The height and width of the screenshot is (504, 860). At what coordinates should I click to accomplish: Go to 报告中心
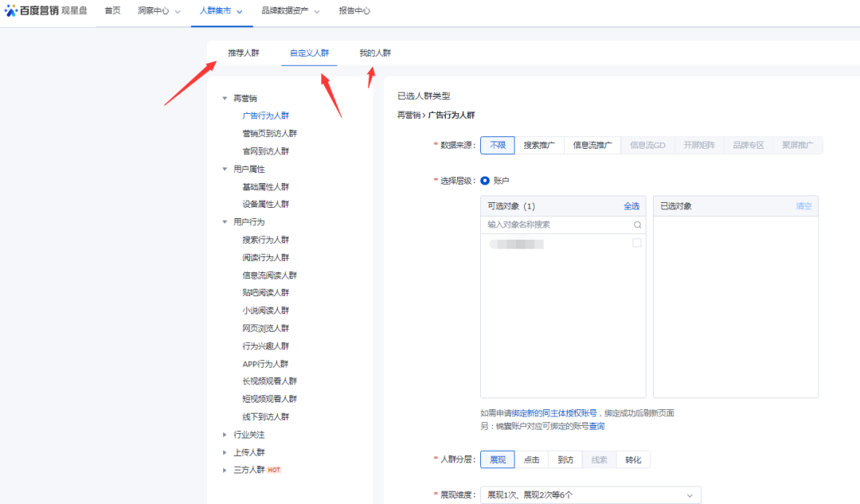click(354, 10)
